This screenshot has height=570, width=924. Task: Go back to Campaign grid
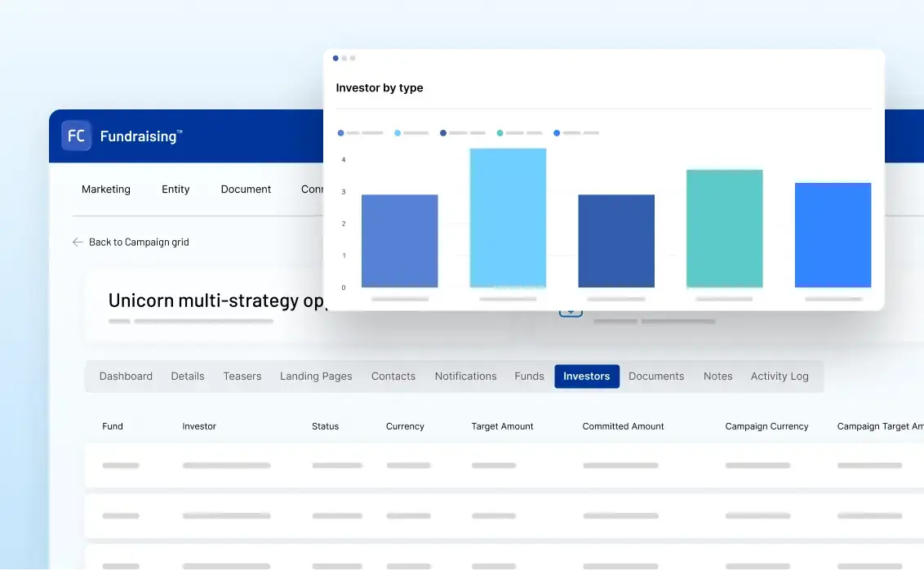(x=139, y=243)
